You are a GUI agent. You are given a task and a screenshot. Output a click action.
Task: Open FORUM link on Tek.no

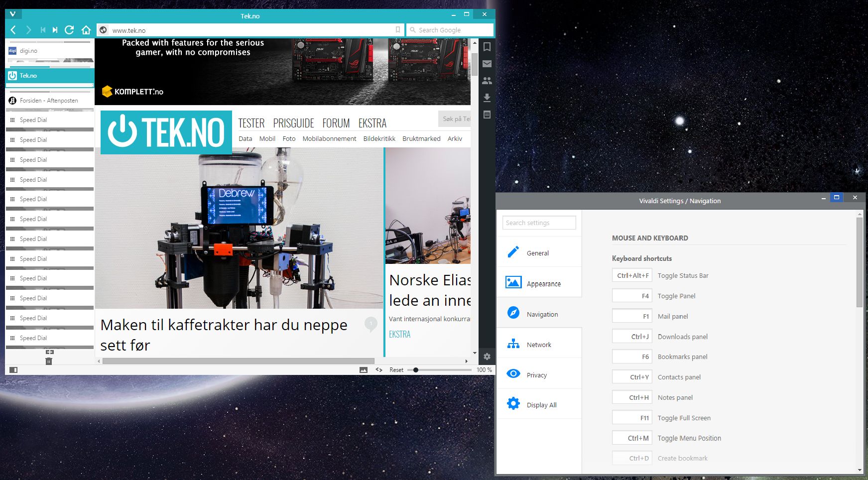click(336, 123)
